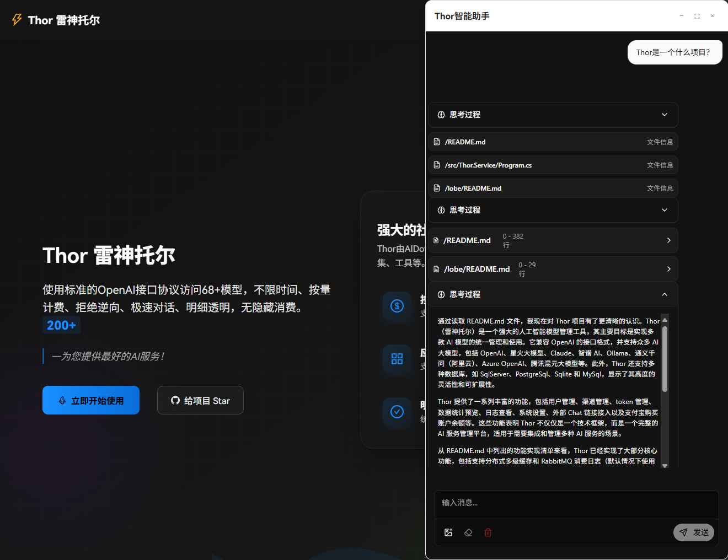Expand the /lobe/README.md 0 - 29 行 row chevron
The image size is (728, 560).
[x=668, y=269]
